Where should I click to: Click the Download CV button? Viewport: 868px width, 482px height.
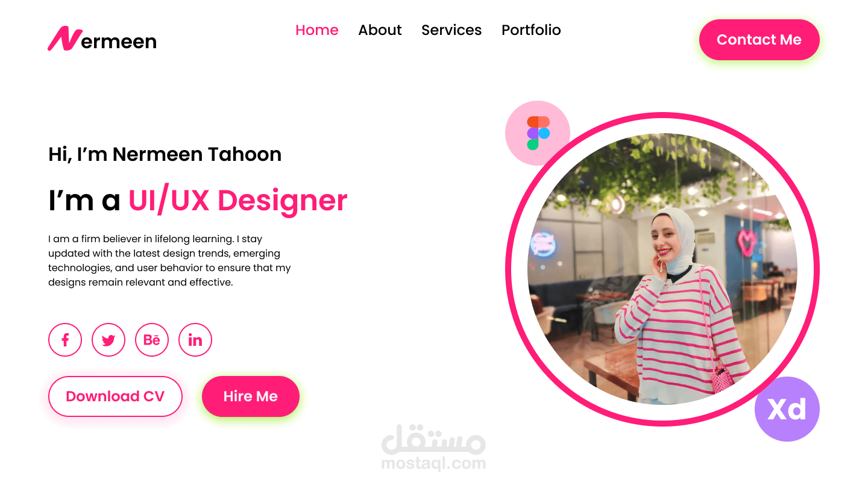coord(115,396)
